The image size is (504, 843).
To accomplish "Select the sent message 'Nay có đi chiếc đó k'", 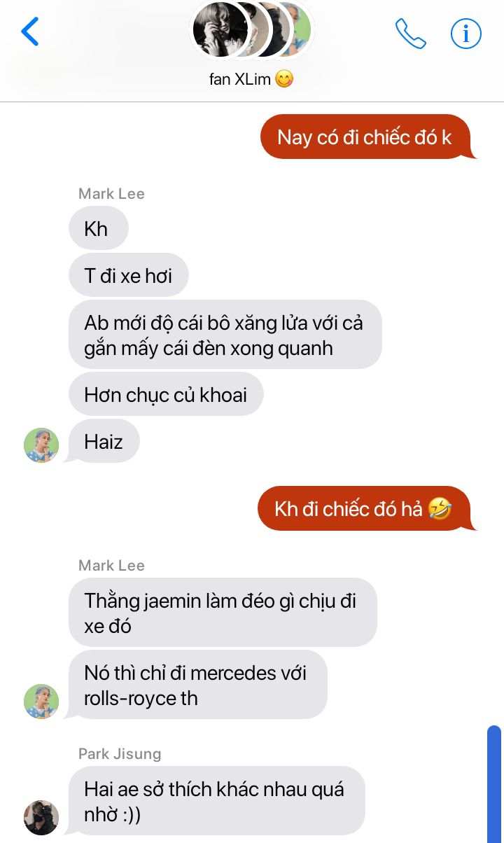I will point(365,137).
